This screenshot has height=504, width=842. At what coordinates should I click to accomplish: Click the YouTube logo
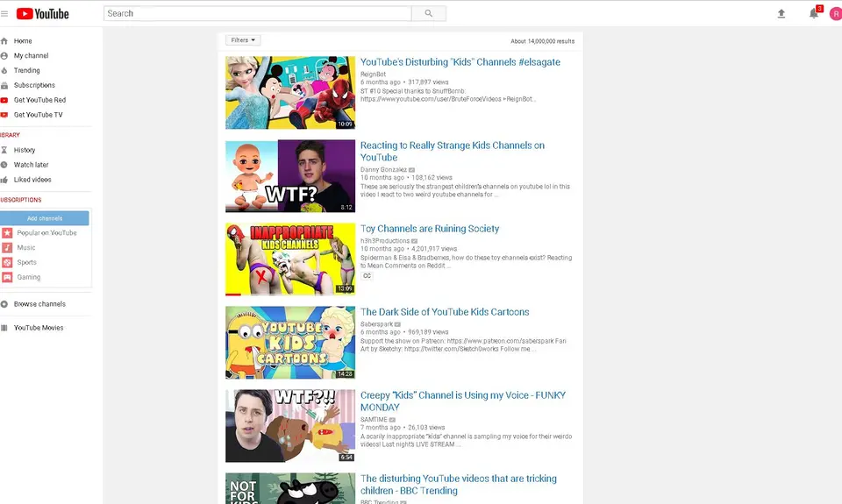click(x=42, y=13)
